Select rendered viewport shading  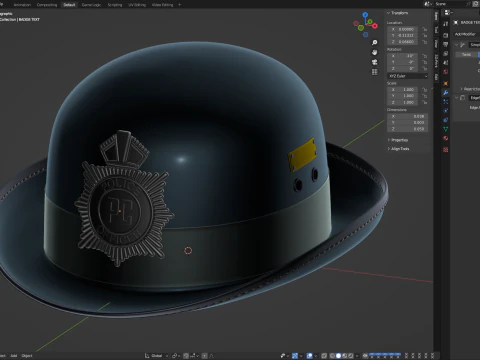point(351,356)
